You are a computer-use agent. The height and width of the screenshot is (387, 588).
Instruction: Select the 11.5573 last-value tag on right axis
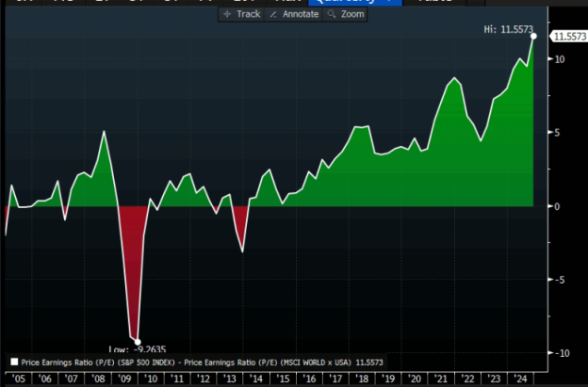568,37
